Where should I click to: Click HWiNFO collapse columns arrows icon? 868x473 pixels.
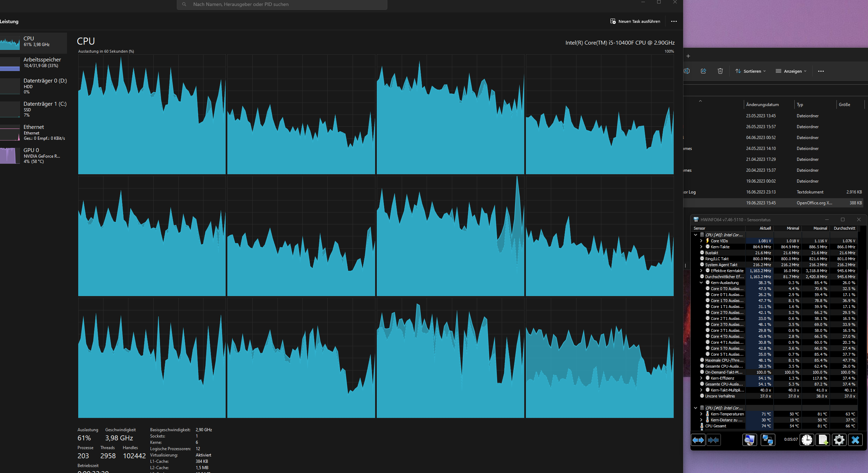[713, 440]
